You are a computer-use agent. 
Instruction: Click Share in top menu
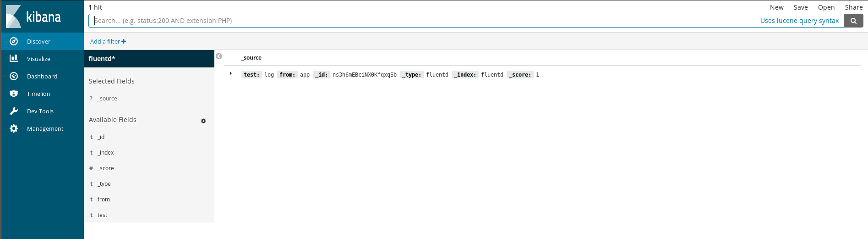[x=854, y=7]
